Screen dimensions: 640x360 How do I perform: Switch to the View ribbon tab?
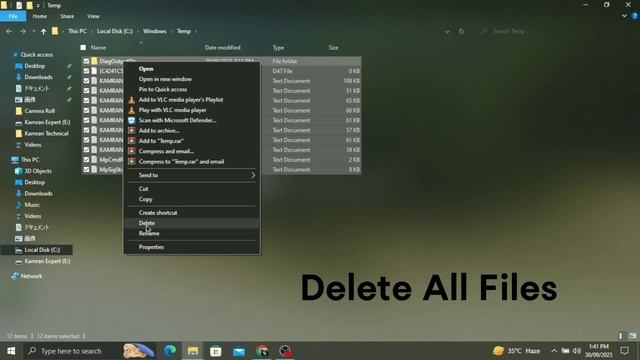[x=93, y=16]
